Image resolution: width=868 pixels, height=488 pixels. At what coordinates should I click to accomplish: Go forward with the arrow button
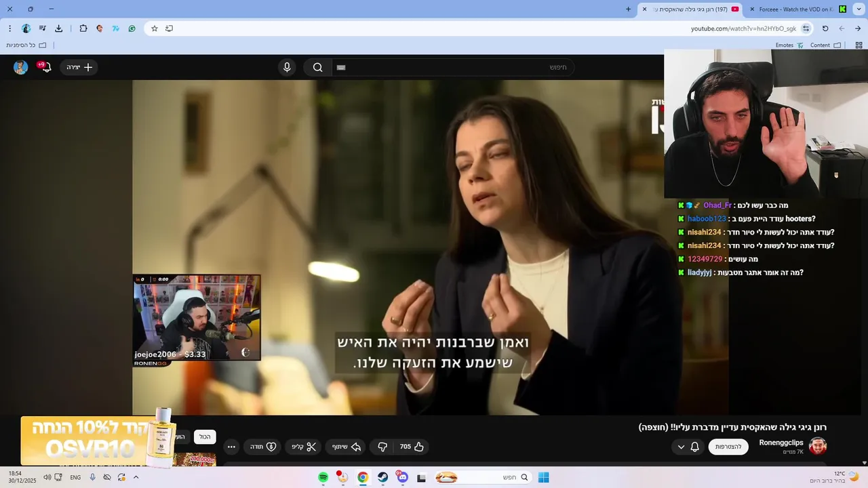click(x=842, y=28)
